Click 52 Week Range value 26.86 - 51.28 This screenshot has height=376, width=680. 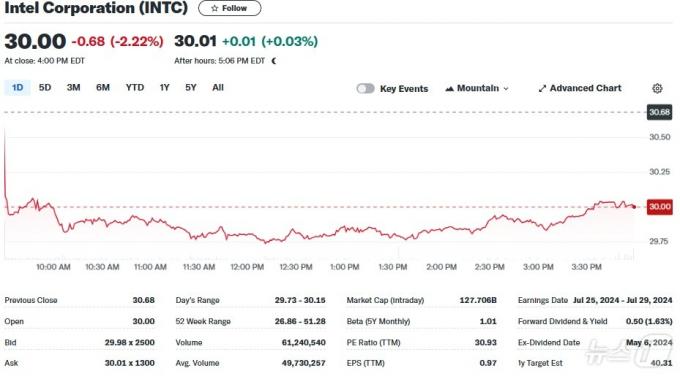tap(300, 321)
